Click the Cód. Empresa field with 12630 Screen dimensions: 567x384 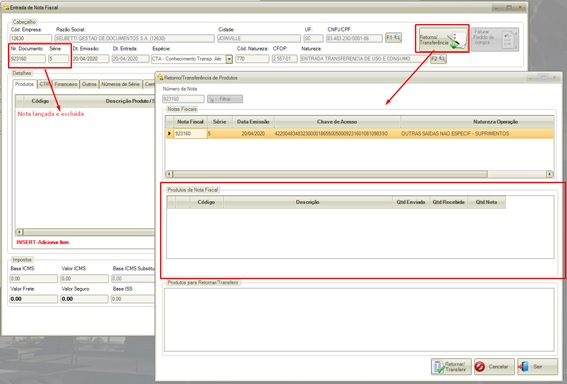pos(31,38)
